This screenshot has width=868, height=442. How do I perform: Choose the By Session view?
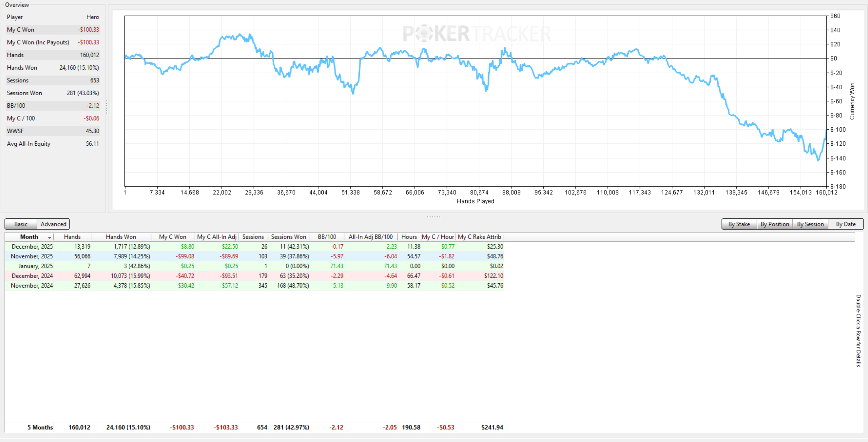click(x=810, y=224)
